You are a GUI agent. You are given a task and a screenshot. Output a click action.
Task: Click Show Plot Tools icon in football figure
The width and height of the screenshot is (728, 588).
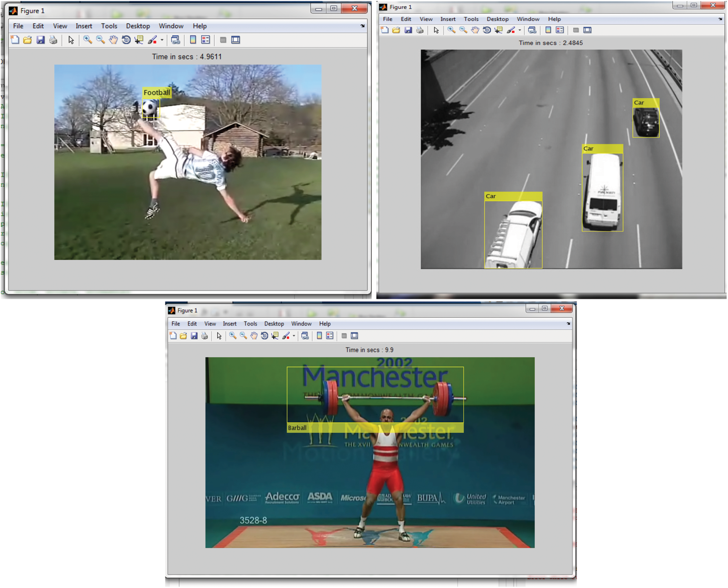point(236,40)
